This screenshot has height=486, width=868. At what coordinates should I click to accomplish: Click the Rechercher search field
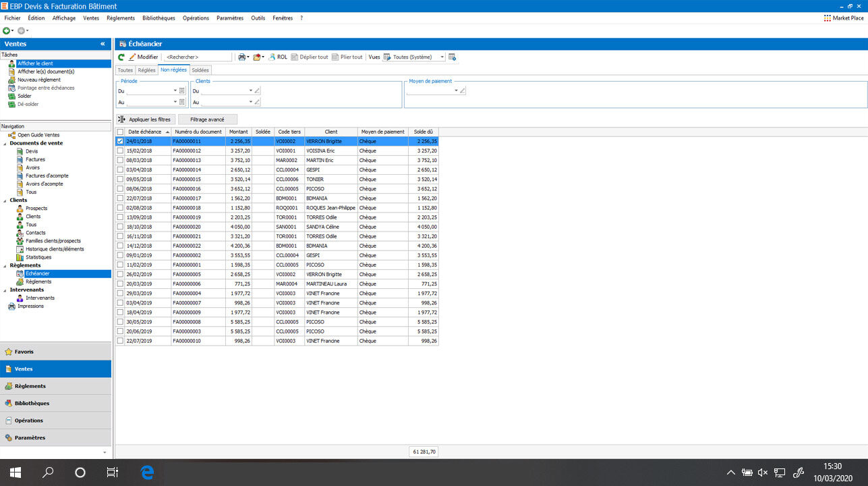pyautogui.click(x=198, y=57)
